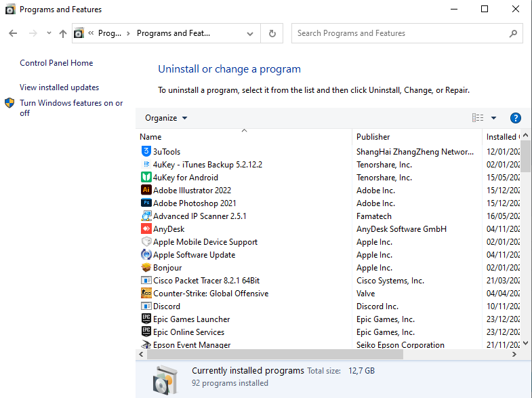532x398 pixels.
Task: Click the 'AnyDesk Software GmbH' publisher cell
Action: [x=401, y=229]
